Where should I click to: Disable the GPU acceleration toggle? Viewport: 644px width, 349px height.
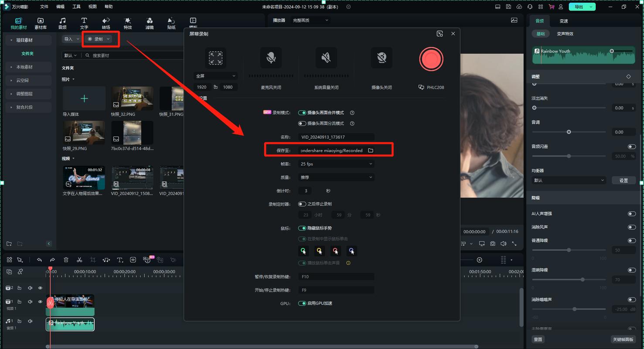pos(302,303)
